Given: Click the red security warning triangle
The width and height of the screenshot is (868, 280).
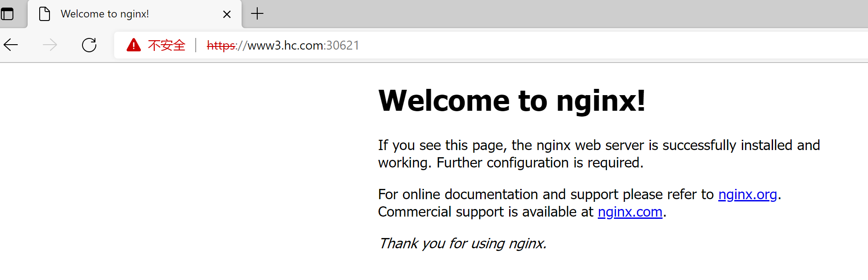Looking at the screenshot, I should [x=133, y=45].
